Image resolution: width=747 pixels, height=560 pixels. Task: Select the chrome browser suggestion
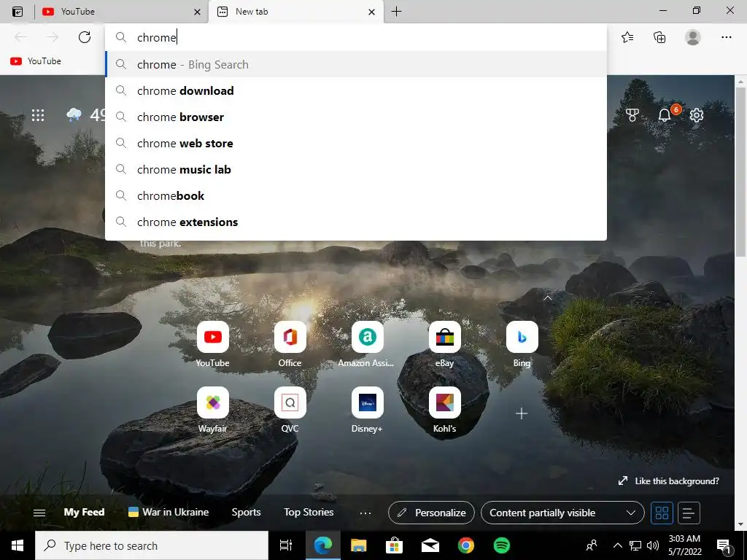[356, 117]
